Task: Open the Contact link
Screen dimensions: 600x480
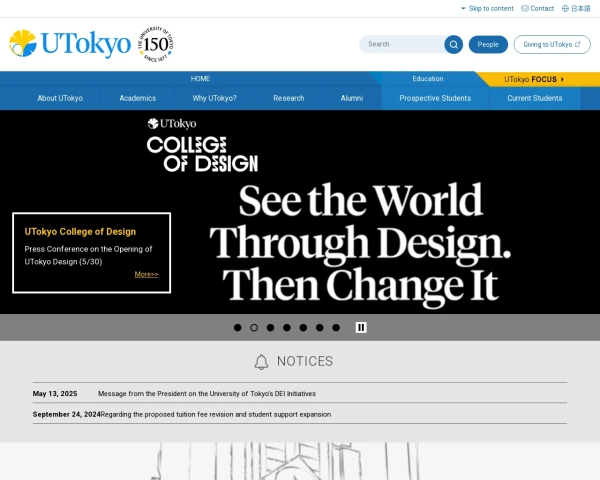Action: (x=538, y=8)
